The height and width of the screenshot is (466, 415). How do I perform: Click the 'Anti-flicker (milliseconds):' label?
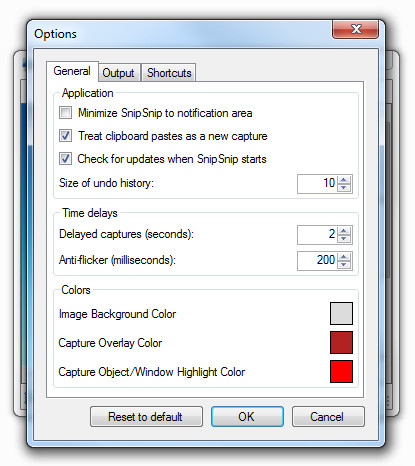[117, 260]
